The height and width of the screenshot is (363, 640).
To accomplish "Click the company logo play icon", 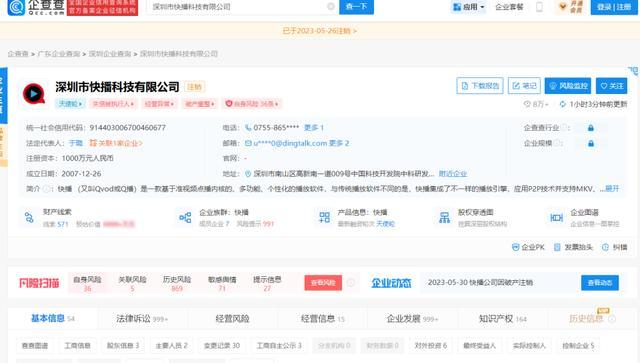I will [34, 94].
